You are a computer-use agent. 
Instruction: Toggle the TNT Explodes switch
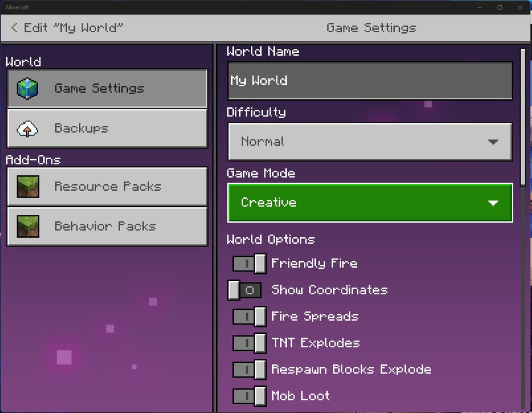[x=249, y=343]
